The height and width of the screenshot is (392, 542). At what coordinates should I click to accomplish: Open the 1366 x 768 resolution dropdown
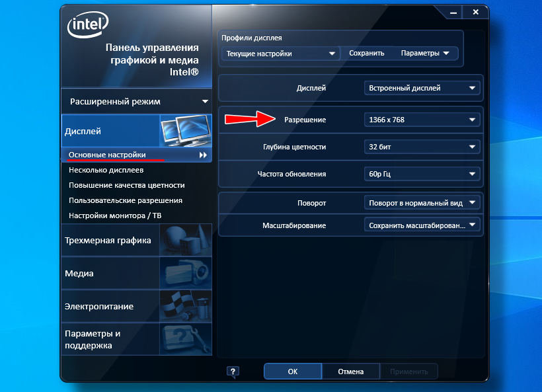[x=422, y=120]
